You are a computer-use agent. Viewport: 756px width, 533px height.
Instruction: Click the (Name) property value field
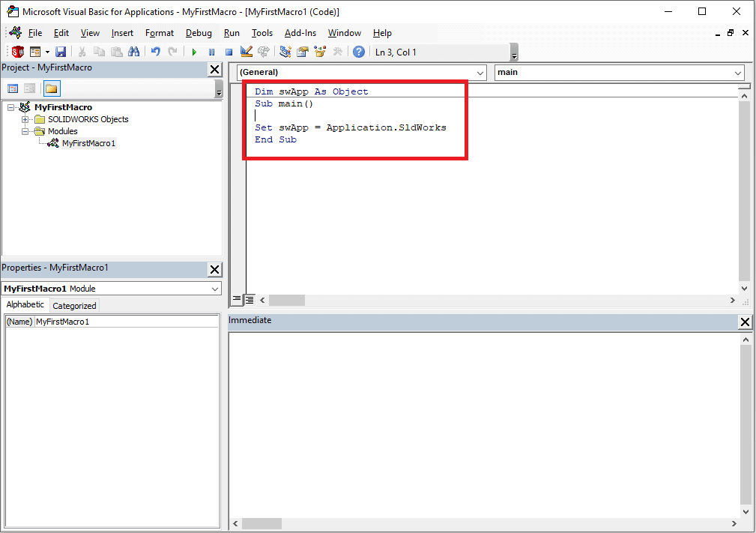click(127, 322)
